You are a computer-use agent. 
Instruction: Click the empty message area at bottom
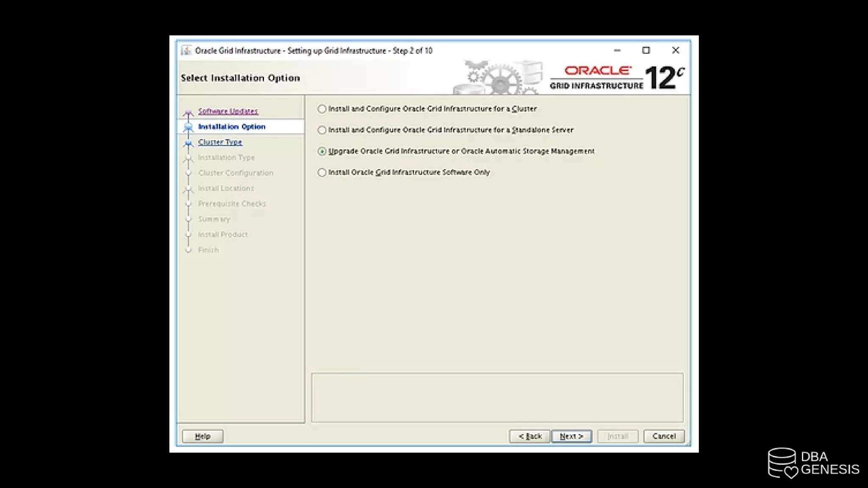coord(497,397)
